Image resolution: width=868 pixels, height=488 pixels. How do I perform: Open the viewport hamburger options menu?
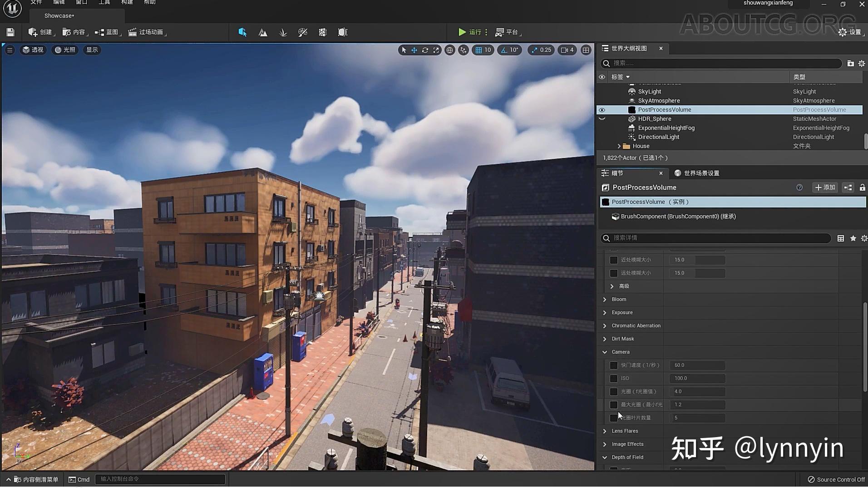click(x=10, y=50)
